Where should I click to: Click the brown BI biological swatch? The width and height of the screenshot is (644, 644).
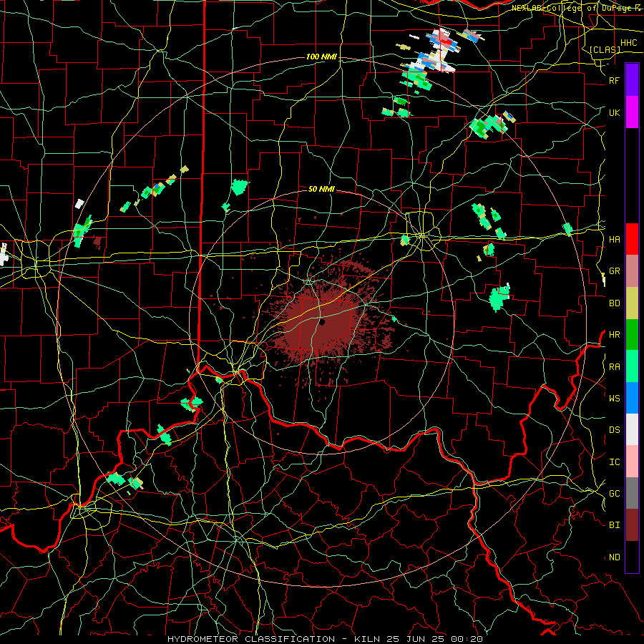point(632,525)
